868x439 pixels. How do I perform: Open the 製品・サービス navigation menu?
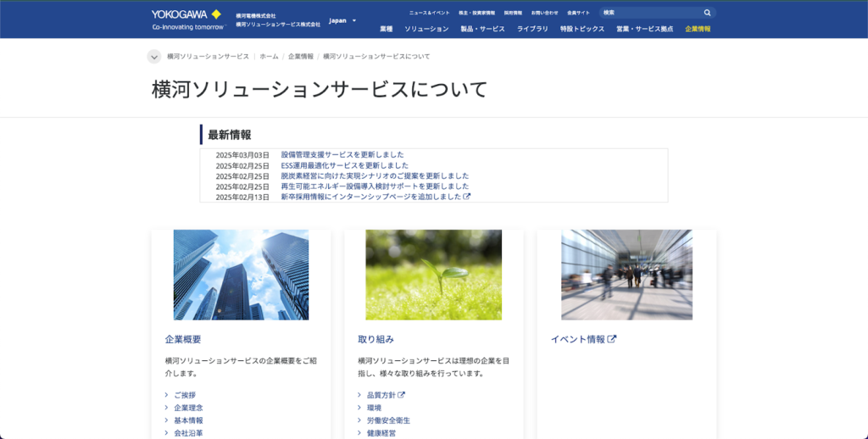coord(482,29)
